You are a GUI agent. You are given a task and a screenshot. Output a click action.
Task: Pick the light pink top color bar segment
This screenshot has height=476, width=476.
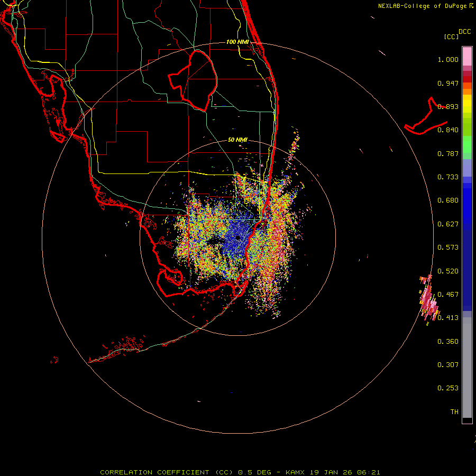[467, 57]
